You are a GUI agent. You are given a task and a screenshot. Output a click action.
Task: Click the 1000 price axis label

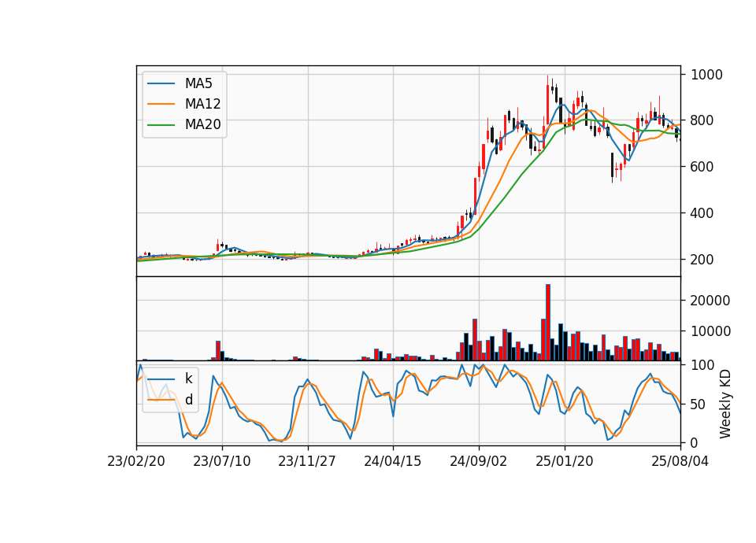tap(707, 75)
